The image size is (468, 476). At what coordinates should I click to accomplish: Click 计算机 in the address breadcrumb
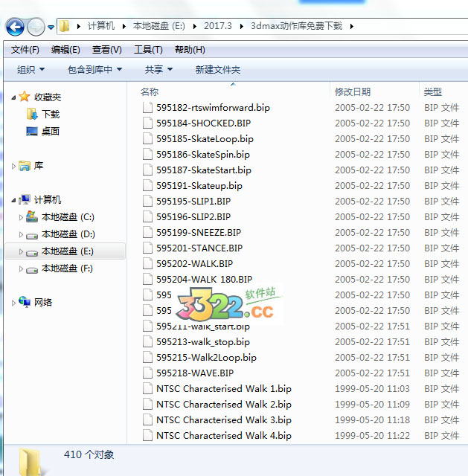[x=101, y=26]
